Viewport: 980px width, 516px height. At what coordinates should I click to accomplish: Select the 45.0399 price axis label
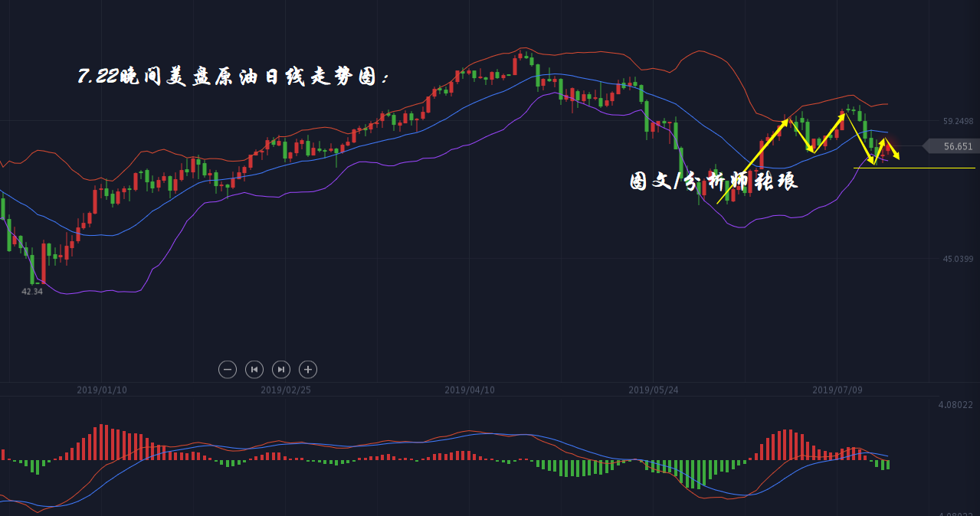click(958, 259)
